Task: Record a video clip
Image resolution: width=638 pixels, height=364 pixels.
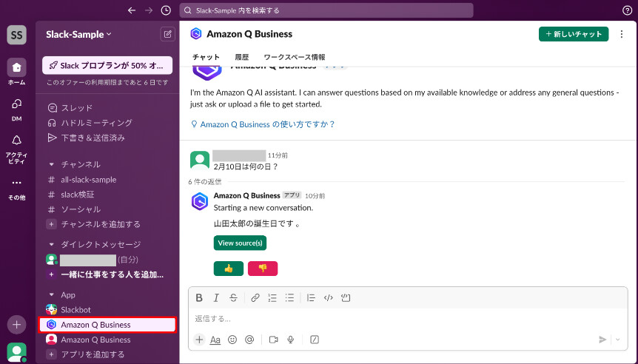Action: [x=273, y=340]
